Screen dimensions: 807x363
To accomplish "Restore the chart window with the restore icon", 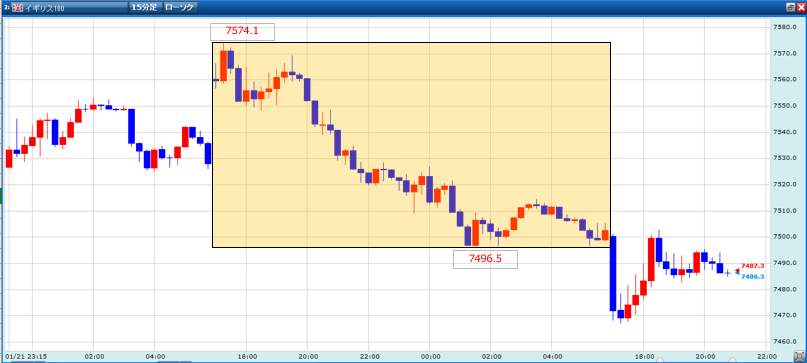I will tap(791, 7).
